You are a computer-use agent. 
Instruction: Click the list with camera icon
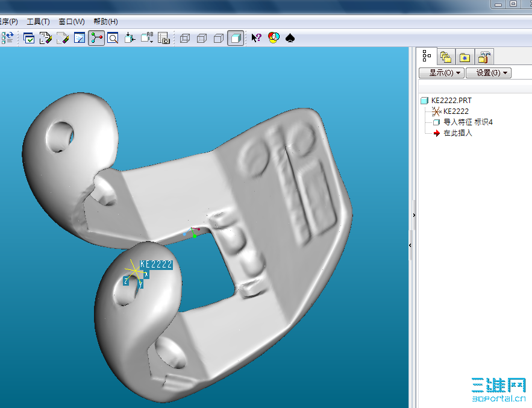click(x=164, y=38)
